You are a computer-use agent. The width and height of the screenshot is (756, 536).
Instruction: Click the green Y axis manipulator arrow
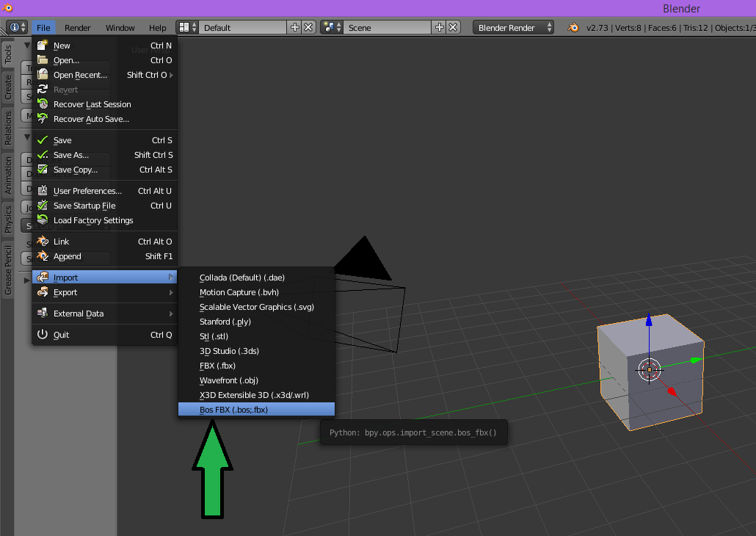pyautogui.click(x=695, y=360)
